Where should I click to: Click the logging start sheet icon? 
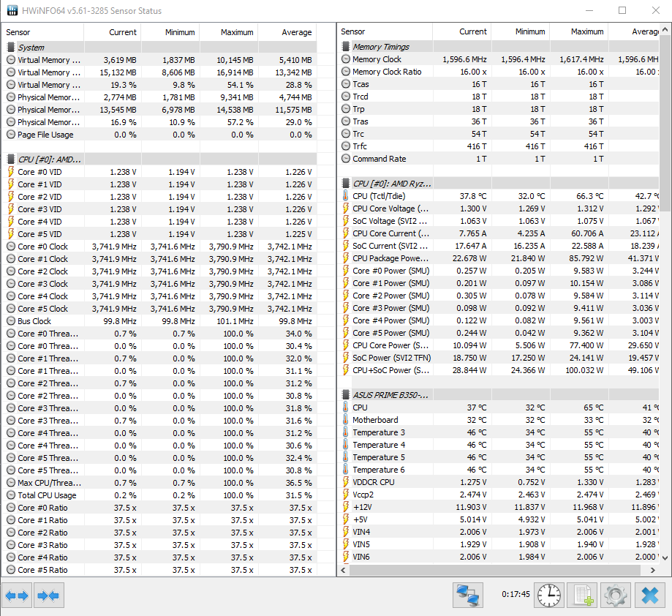[583, 595]
